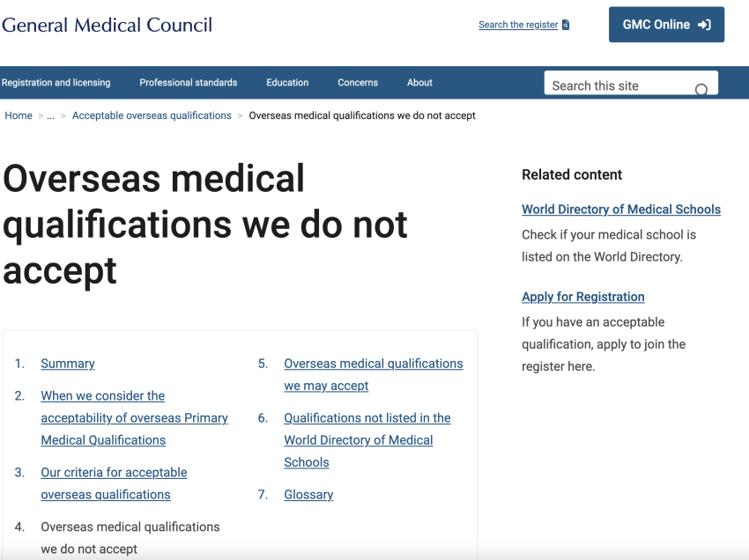Open Acceptable overseas qualifications breadcrumb link
Viewport: 749px width, 560px height.
click(x=152, y=115)
